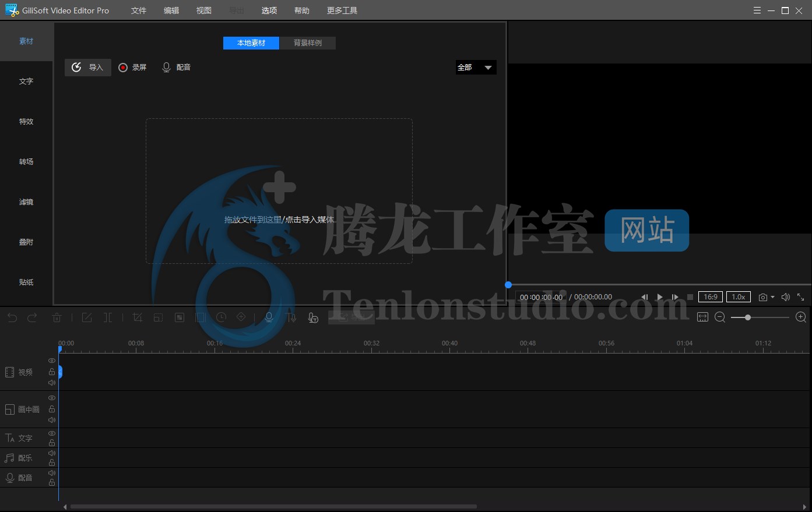
Task: Select the crop tool icon
Action: 138,317
